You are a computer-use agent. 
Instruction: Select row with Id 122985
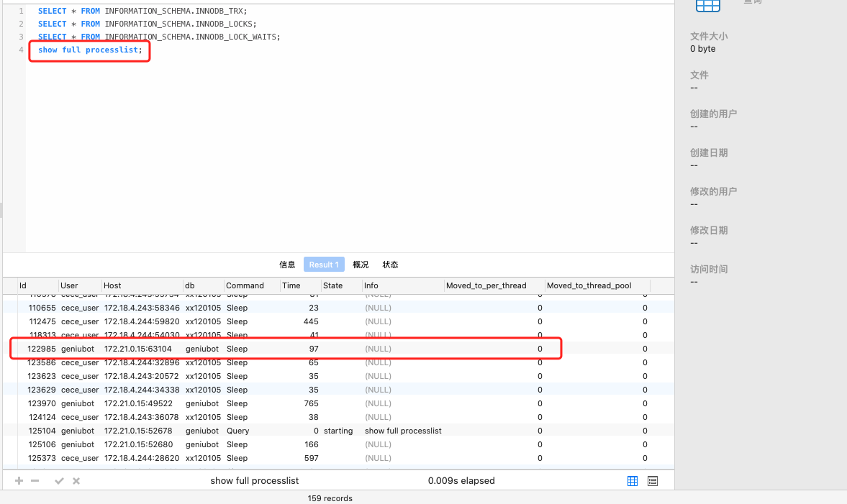coord(338,349)
